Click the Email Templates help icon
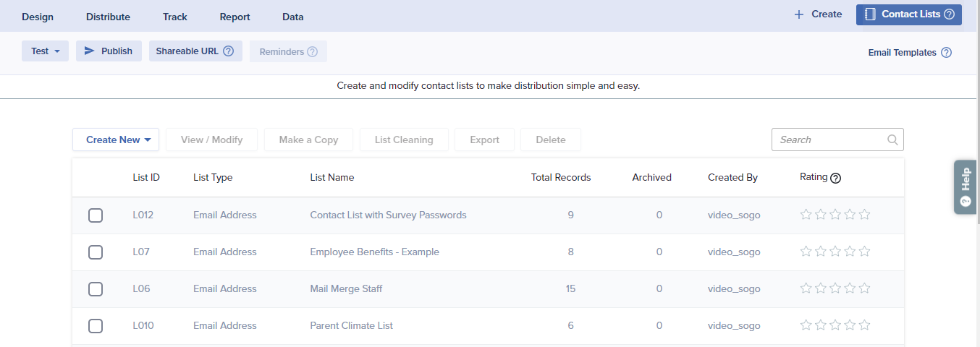 [x=946, y=53]
